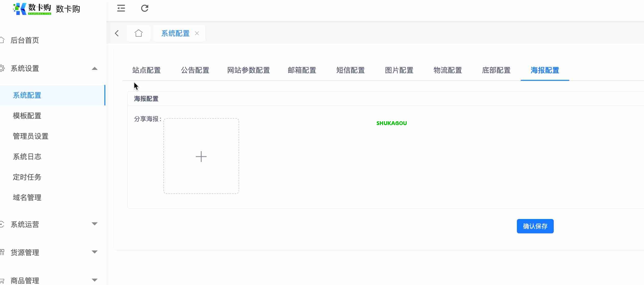Click the poster image upload area

click(x=201, y=156)
